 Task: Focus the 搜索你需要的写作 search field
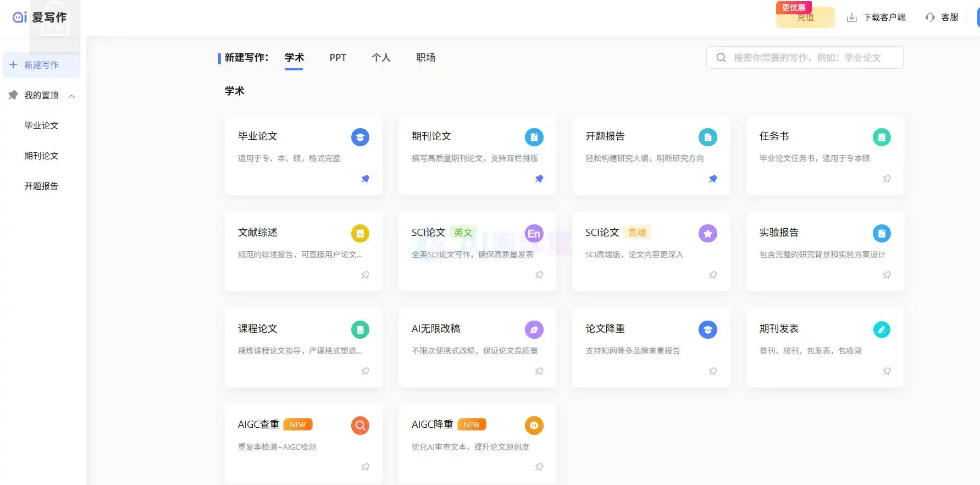click(x=805, y=57)
